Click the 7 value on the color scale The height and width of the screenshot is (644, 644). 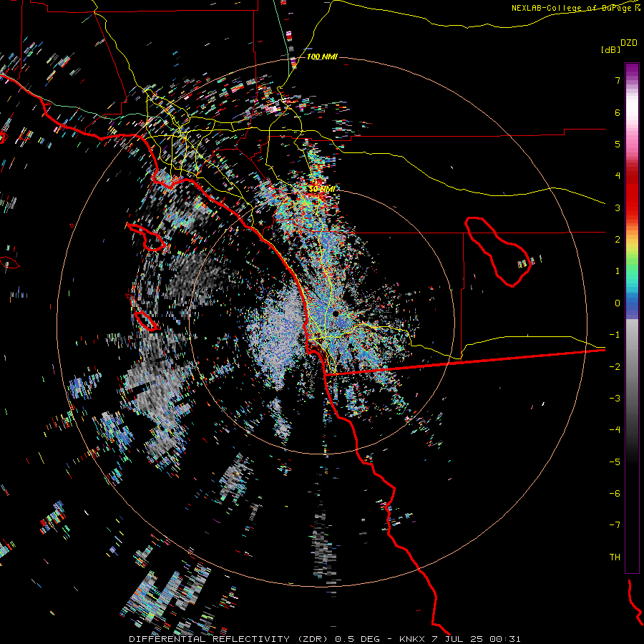618,80
